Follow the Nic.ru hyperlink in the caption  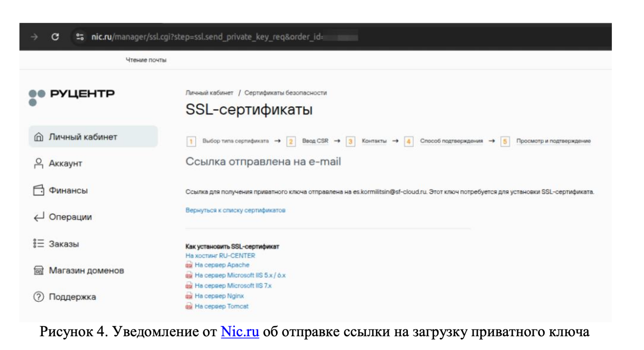pyautogui.click(x=240, y=332)
